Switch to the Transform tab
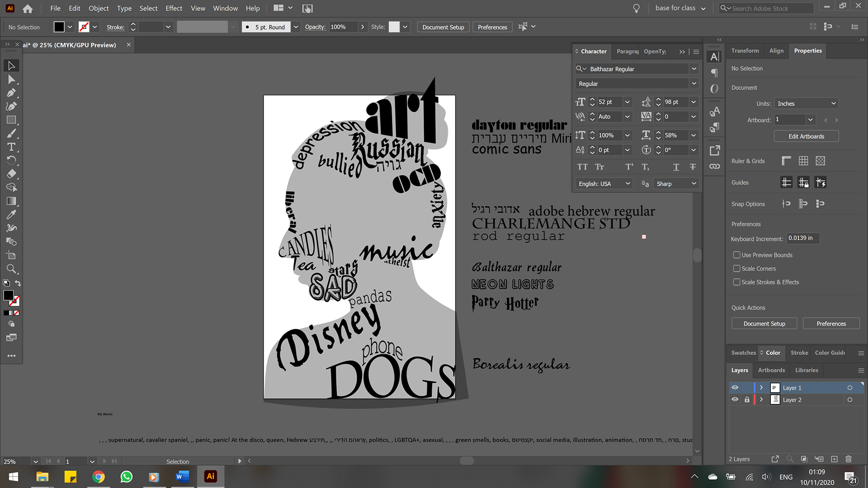This screenshot has height=488, width=868. point(745,51)
